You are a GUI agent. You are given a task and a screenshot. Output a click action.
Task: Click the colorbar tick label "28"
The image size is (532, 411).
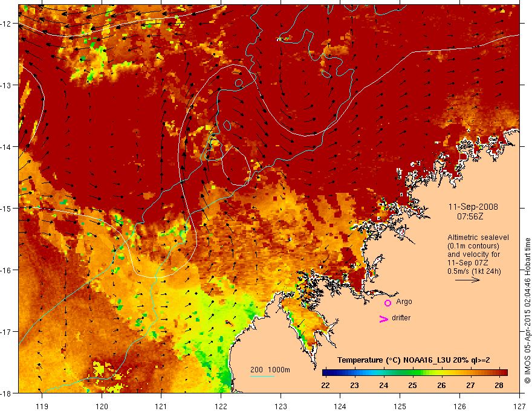click(x=499, y=385)
